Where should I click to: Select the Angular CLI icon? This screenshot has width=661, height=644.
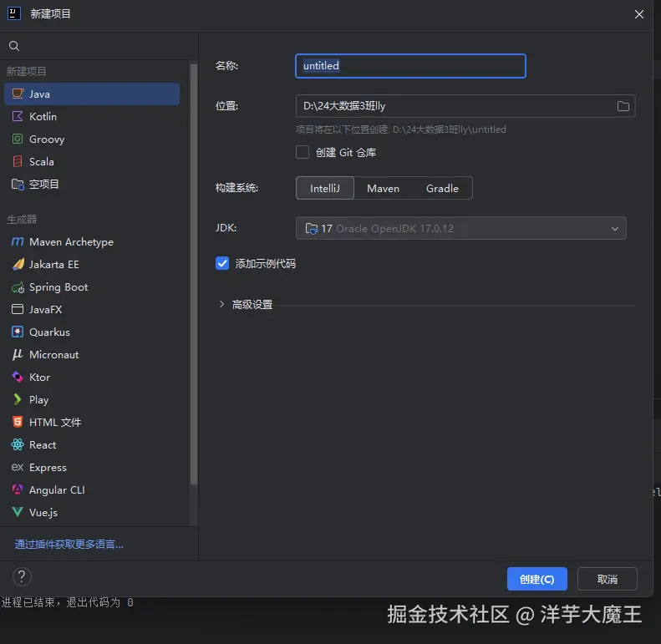point(18,489)
